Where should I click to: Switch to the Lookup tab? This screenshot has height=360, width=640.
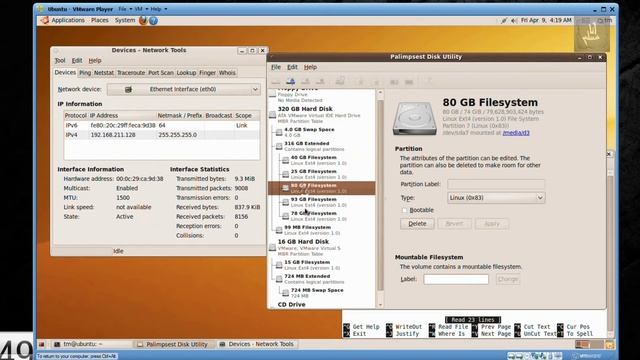pos(187,73)
